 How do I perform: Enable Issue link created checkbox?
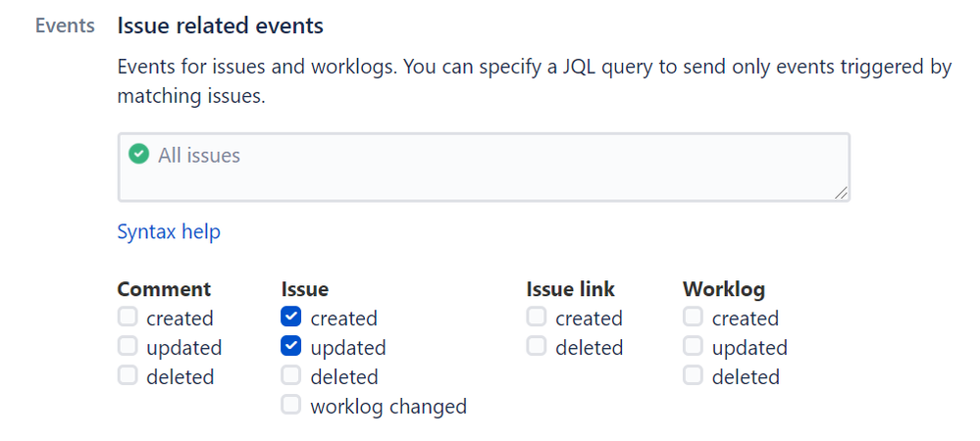coord(537,318)
